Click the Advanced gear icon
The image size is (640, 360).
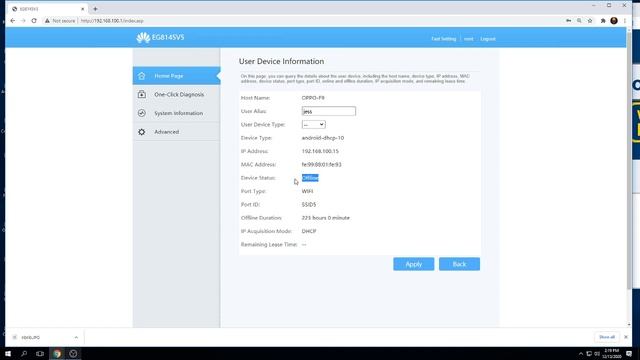pyautogui.click(x=142, y=132)
